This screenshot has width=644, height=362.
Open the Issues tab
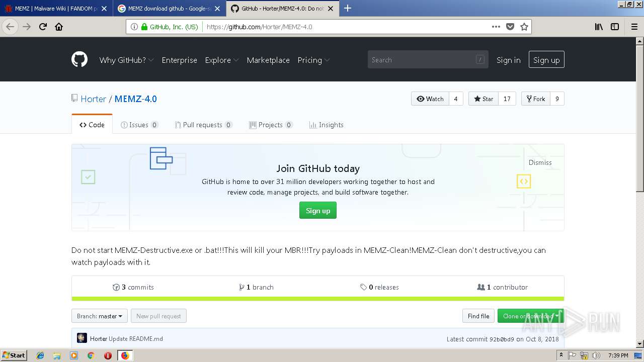(139, 125)
